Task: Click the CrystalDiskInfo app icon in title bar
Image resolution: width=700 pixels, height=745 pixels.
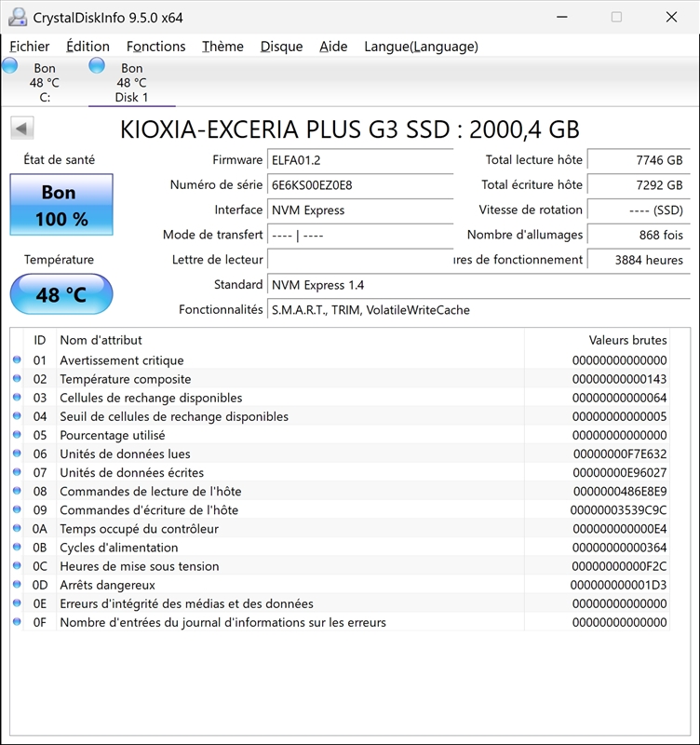Action: click(x=18, y=18)
